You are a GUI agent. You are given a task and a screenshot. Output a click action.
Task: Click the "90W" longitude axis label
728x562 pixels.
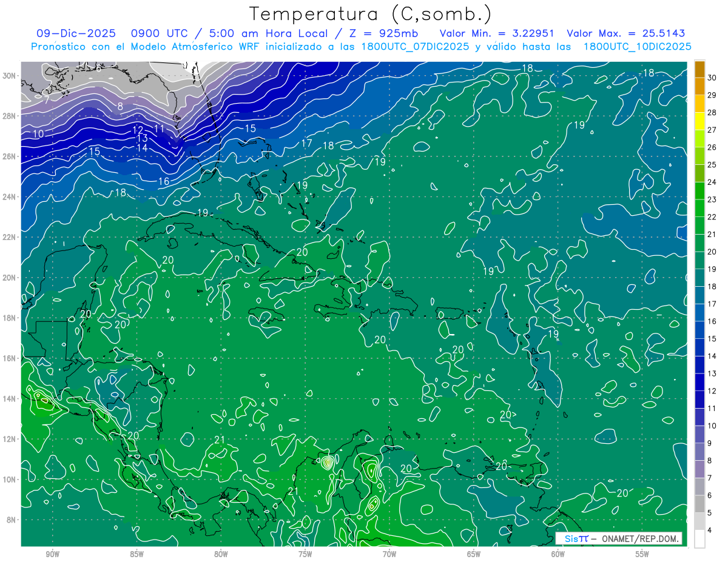52,554
